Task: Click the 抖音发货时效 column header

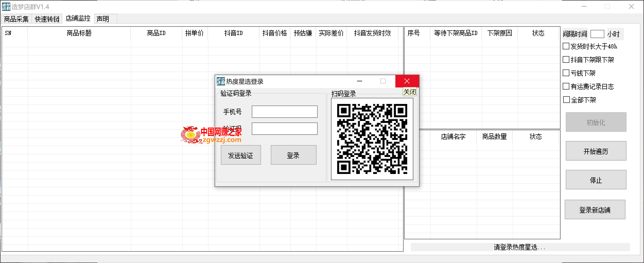Action: 372,33
